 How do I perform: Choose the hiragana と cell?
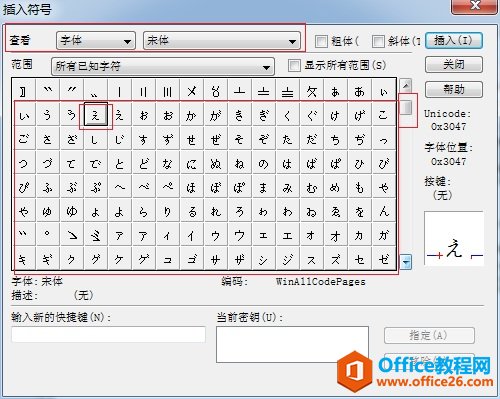pos(119,163)
